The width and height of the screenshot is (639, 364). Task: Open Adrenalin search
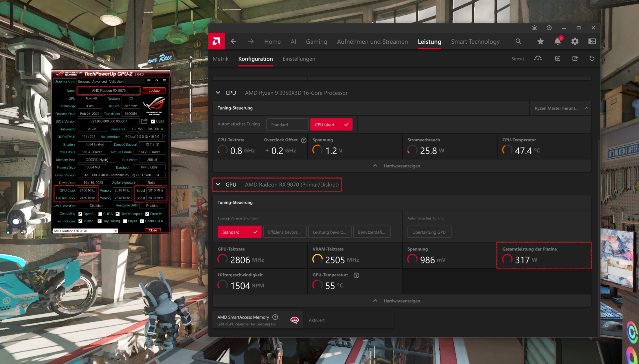coord(518,41)
